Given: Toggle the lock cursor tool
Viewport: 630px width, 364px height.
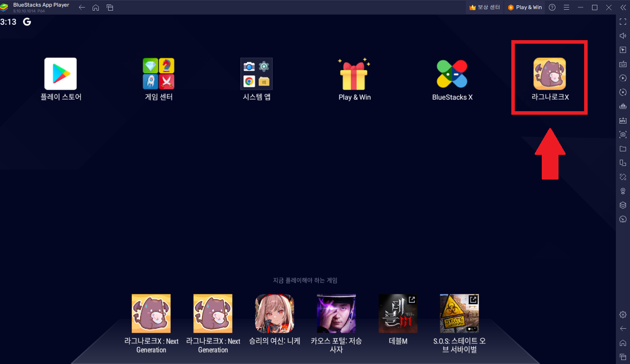Looking at the screenshot, I should click(x=623, y=50).
